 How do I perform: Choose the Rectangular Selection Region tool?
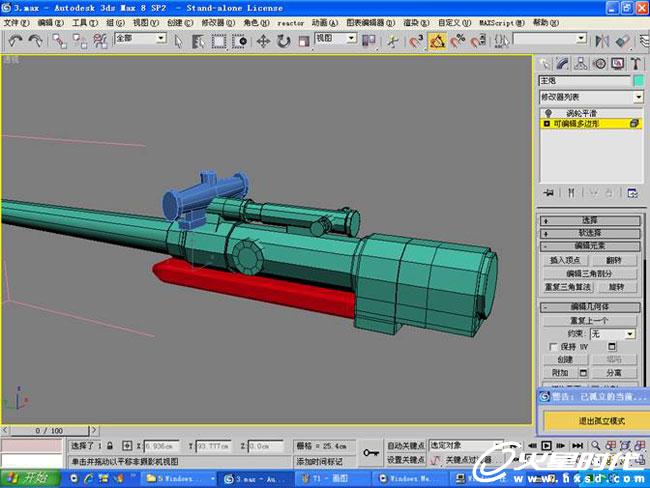[219, 41]
